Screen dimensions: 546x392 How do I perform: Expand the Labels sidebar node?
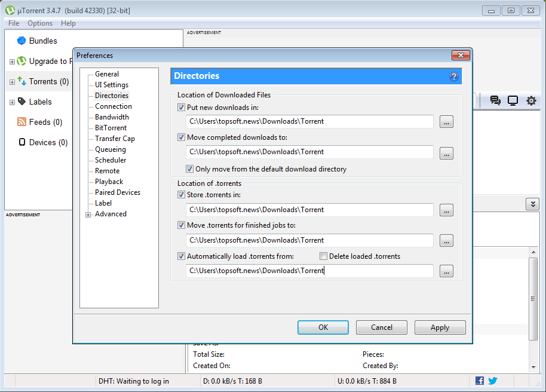[x=12, y=102]
